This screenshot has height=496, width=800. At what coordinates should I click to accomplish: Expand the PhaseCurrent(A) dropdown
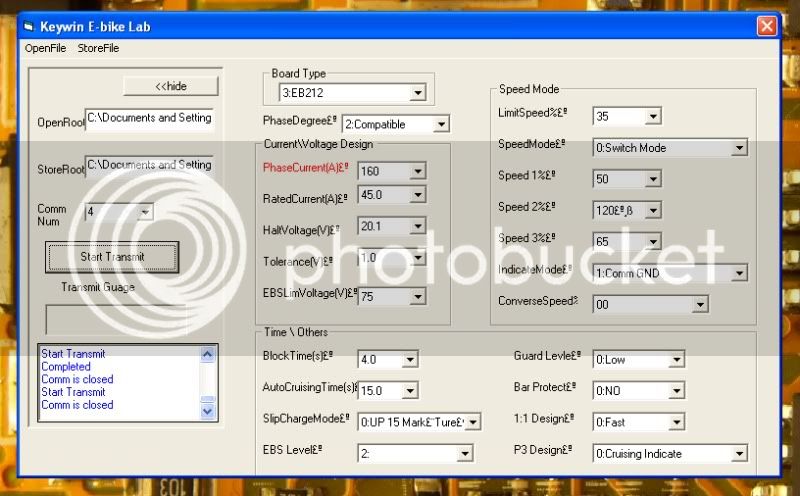(x=418, y=171)
